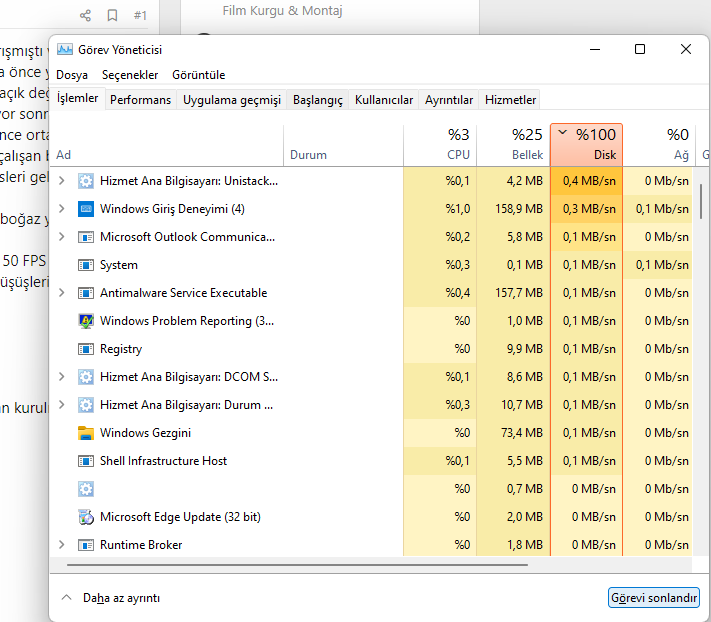
Task: Expand Hizmet Ana Bilgisayarı: Unistack row
Action: click(62, 181)
